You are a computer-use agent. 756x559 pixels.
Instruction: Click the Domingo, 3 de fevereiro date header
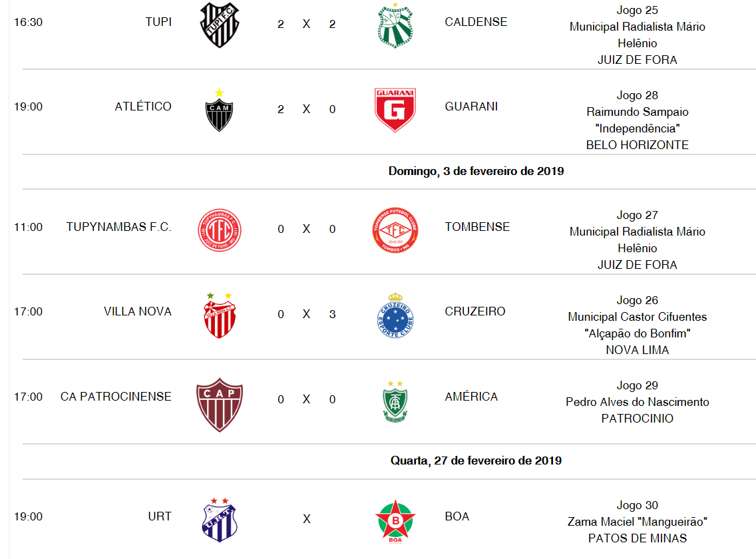click(x=476, y=171)
